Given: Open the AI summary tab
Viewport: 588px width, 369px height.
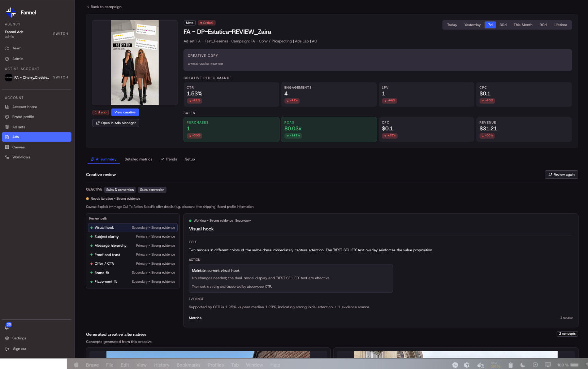Looking at the screenshot, I should tap(104, 159).
